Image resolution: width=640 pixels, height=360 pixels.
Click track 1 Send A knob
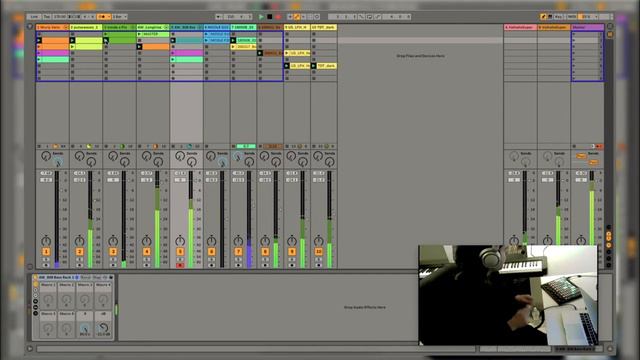pos(46,156)
